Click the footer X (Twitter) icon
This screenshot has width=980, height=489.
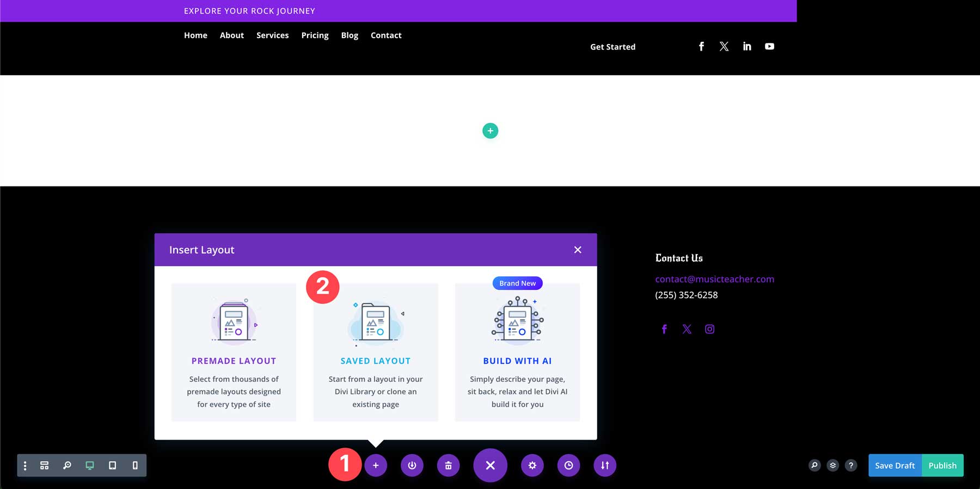(687, 329)
